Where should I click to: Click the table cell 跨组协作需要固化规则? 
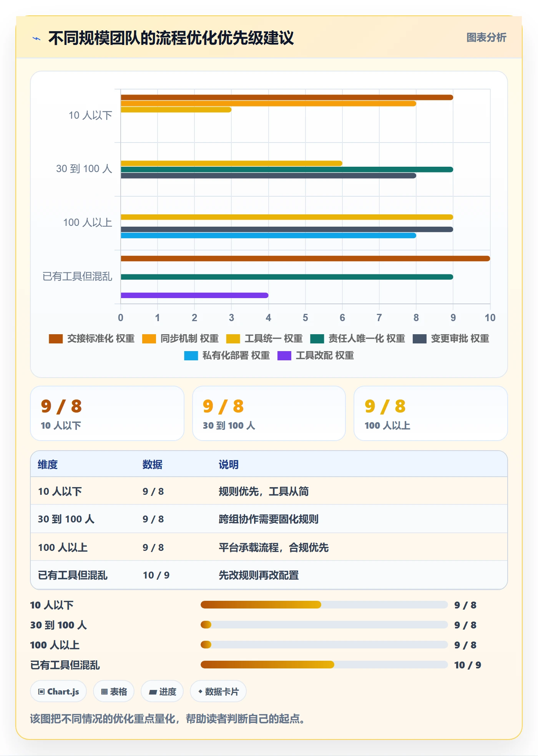[268, 519]
